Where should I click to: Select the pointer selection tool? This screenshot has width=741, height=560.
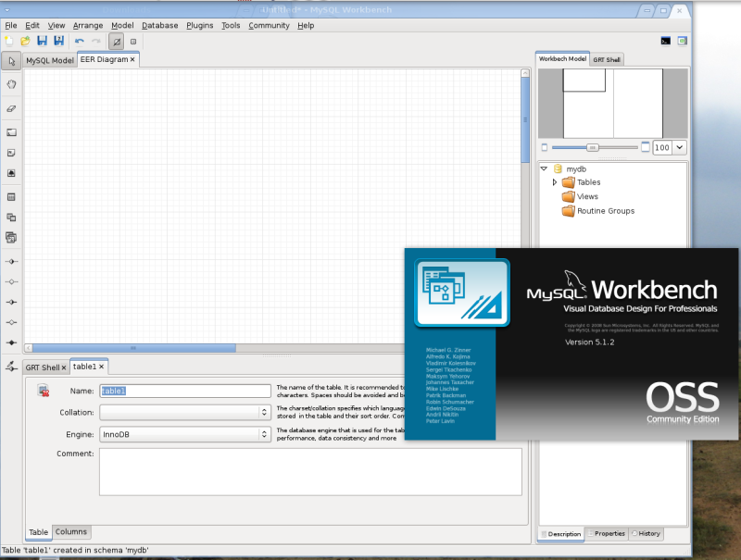tap(11, 61)
